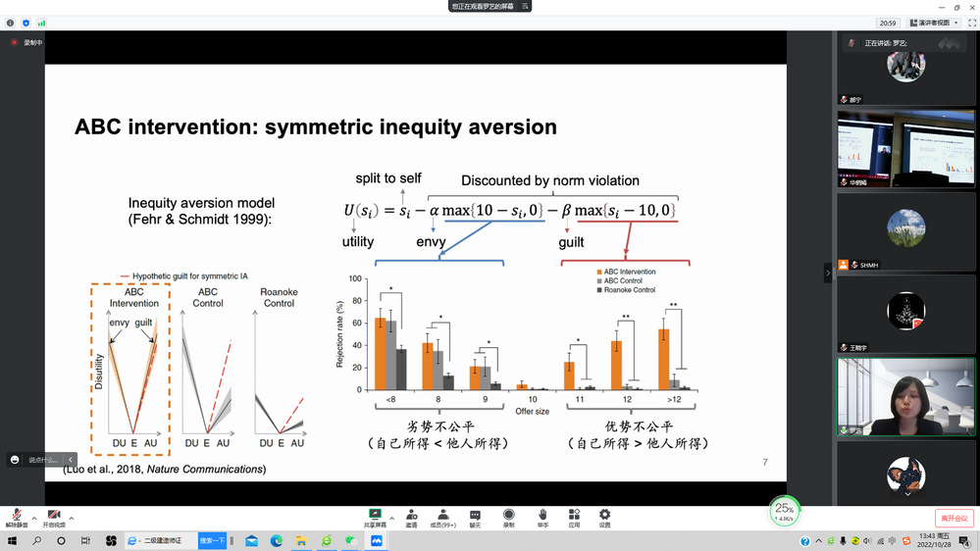Start screen sharing via 共享屏幕
This screenshot has height=551, width=980.
click(375, 517)
